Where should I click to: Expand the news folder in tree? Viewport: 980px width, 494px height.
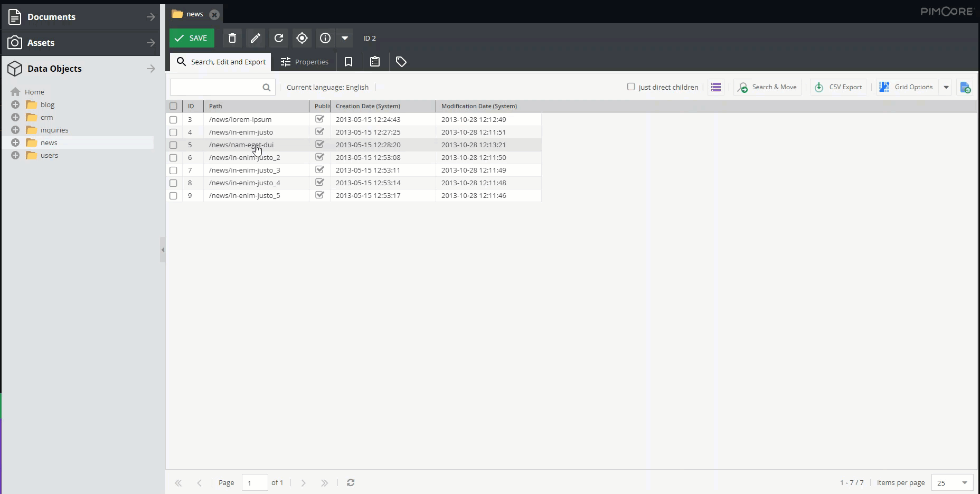15,142
